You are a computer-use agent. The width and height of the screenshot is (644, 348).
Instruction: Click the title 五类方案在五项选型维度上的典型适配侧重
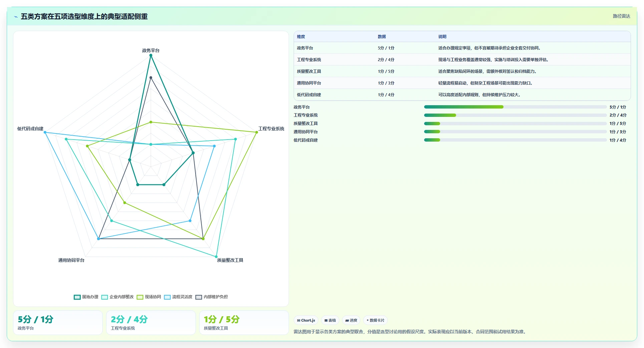click(84, 16)
